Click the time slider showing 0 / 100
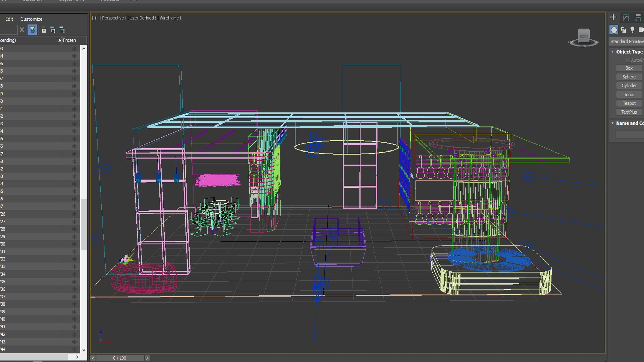This screenshot has width=644, height=362. pos(120,358)
